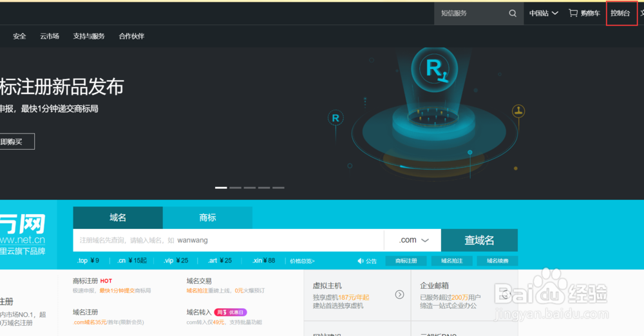The width and height of the screenshot is (644, 336).
Task: Click the 万网 www.net.cn logo
Action: 23,233
